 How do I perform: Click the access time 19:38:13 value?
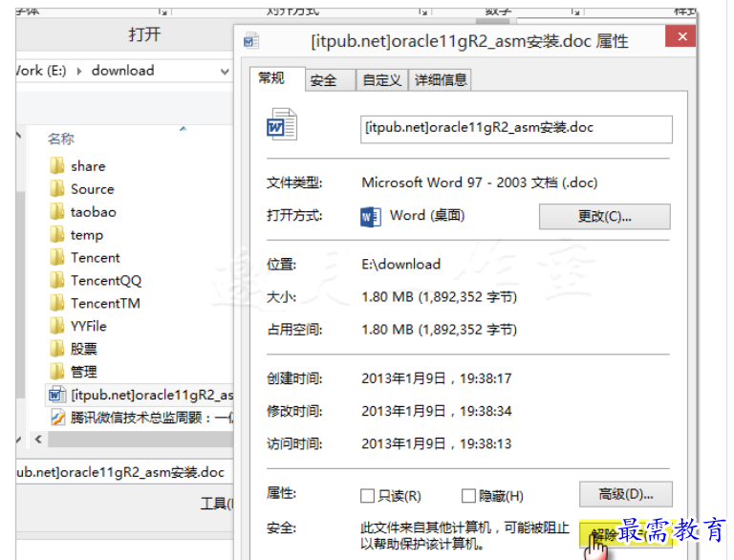(x=436, y=443)
